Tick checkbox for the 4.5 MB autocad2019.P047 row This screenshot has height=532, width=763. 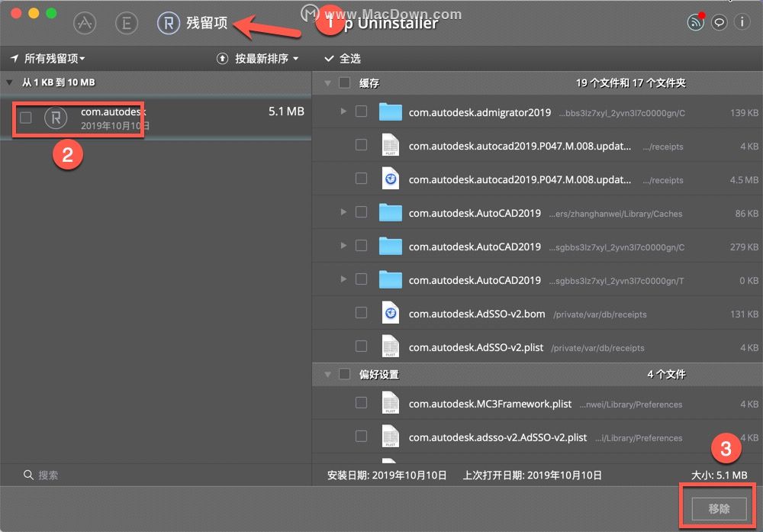point(361,179)
